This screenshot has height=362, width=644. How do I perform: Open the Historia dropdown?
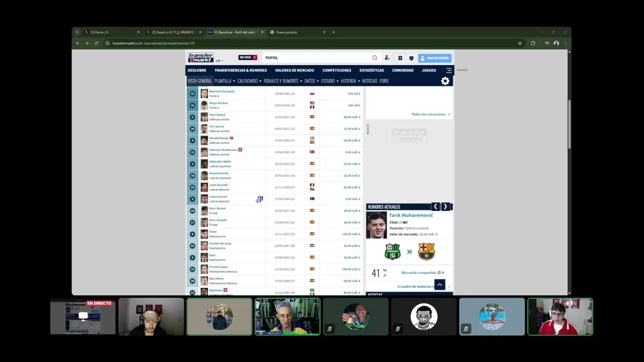350,81
